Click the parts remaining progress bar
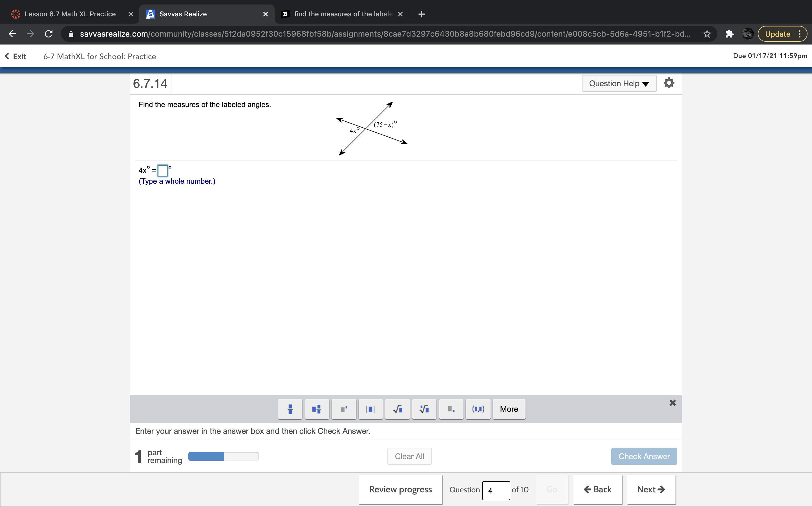Image resolution: width=812 pixels, height=507 pixels. (x=223, y=456)
